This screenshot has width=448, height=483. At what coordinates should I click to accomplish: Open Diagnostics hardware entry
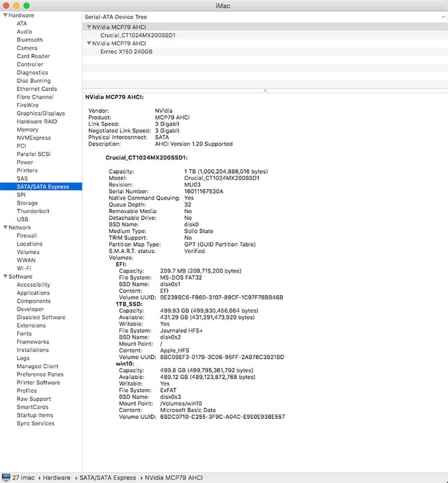(32, 72)
